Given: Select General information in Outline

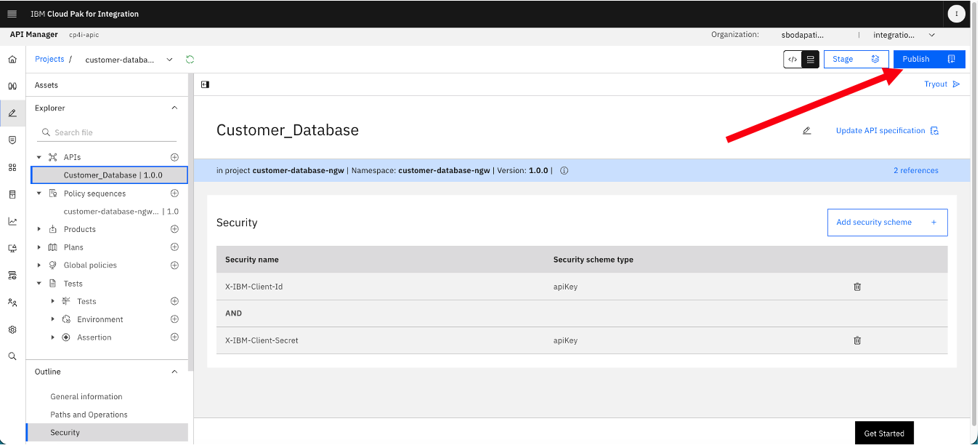Looking at the screenshot, I should (x=86, y=396).
